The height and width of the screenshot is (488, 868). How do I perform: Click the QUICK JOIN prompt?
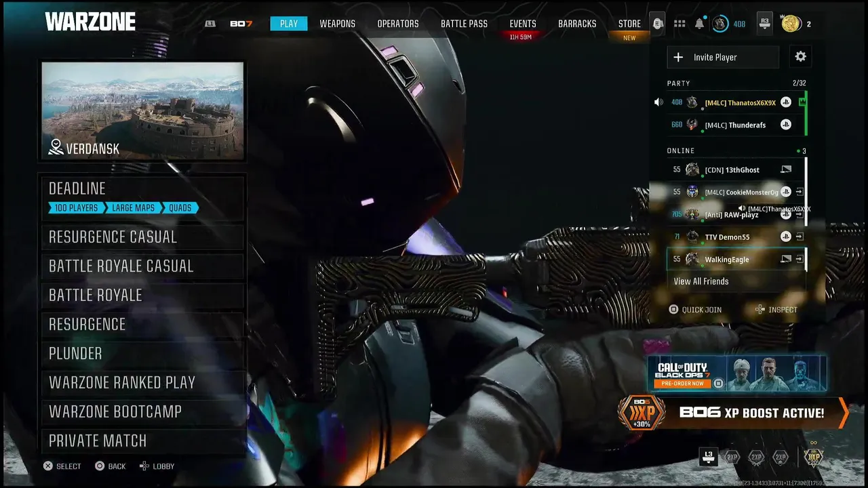[x=695, y=310]
